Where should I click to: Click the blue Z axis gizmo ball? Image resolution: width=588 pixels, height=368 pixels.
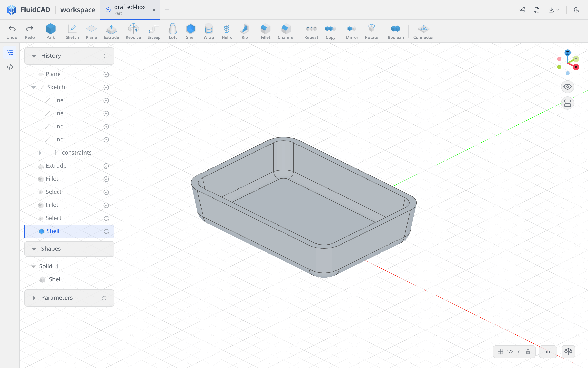coord(567,53)
